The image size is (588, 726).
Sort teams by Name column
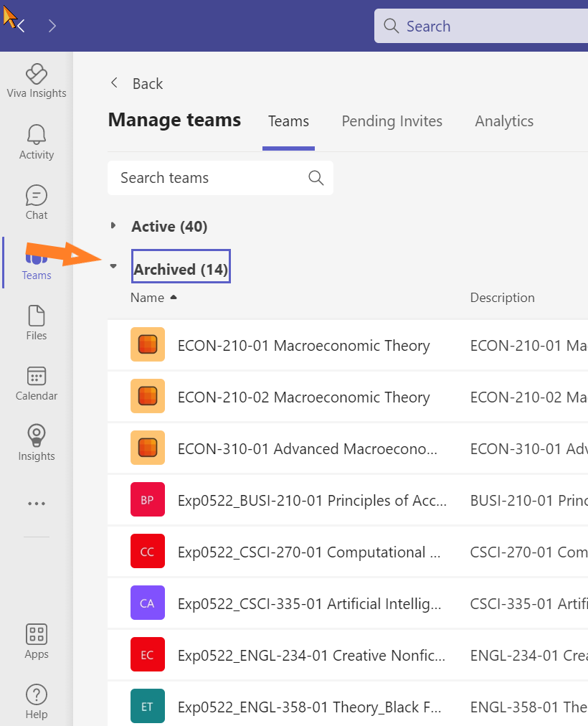[147, 298]
